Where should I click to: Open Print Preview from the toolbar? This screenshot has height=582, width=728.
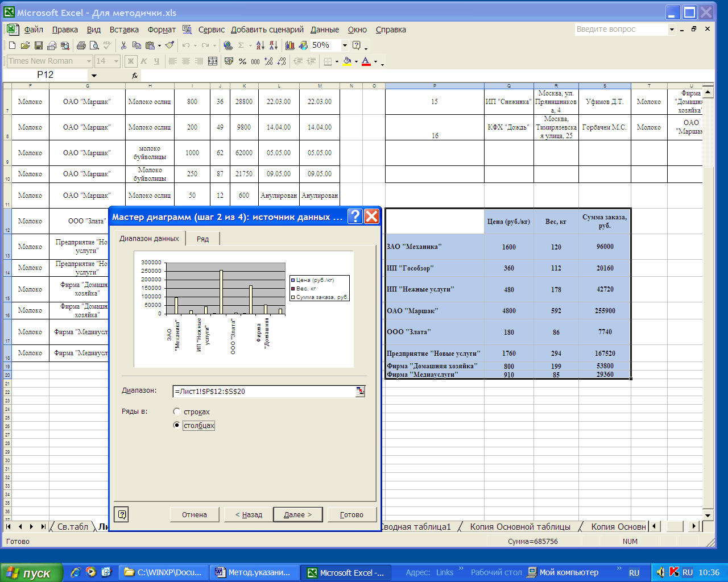[94, 45]
